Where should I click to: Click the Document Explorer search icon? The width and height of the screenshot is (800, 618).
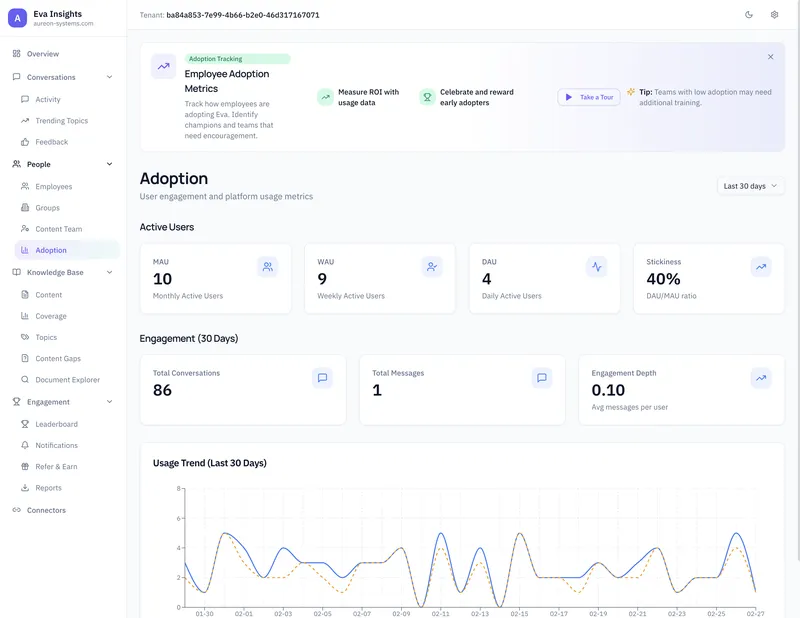coord(24,380)
